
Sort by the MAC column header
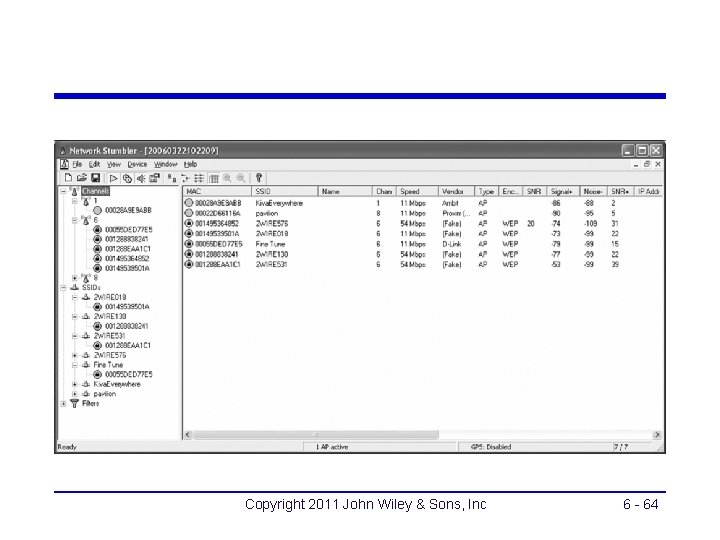[217, 191]
